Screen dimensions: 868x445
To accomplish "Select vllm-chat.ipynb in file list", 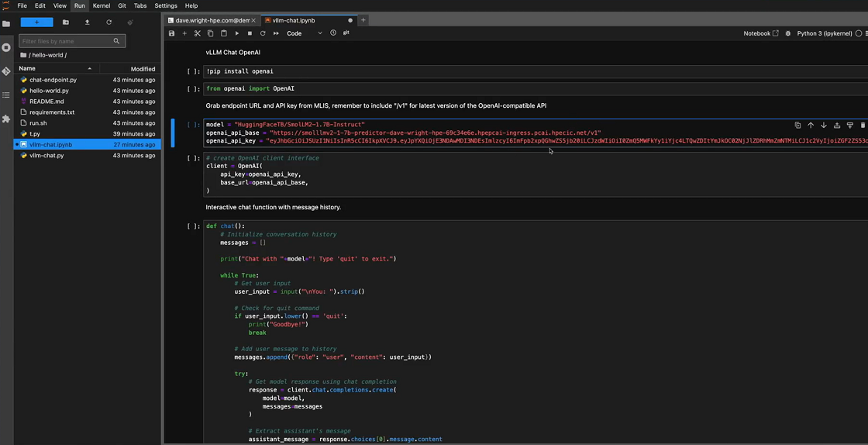I will tap(88, 144).
